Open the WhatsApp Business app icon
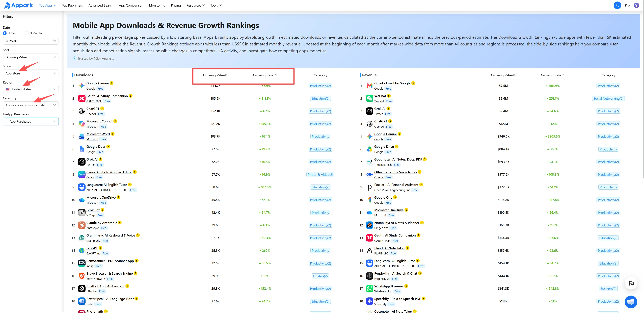Screen dimensions: 644x313 (369, 289)
